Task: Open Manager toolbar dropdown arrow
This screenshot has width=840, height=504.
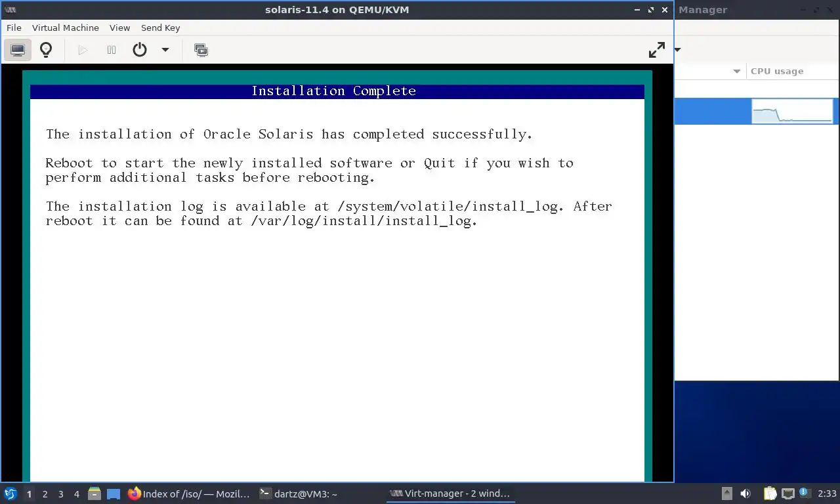Action: click(678, 50)
